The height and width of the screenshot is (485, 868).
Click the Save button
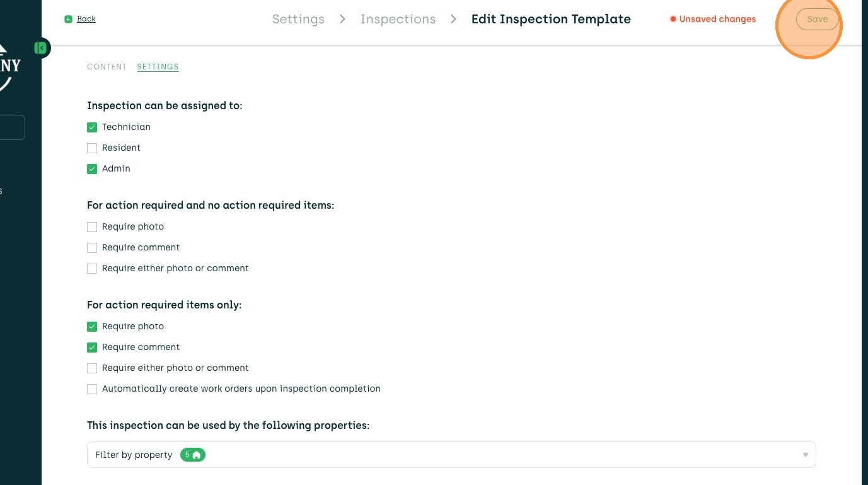(817, 20)
